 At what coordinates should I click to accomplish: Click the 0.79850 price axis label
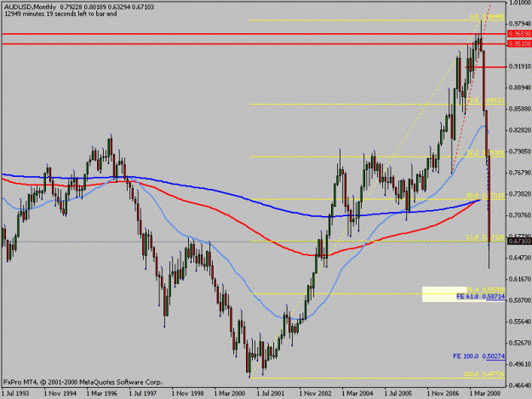[x=520, y=151]
